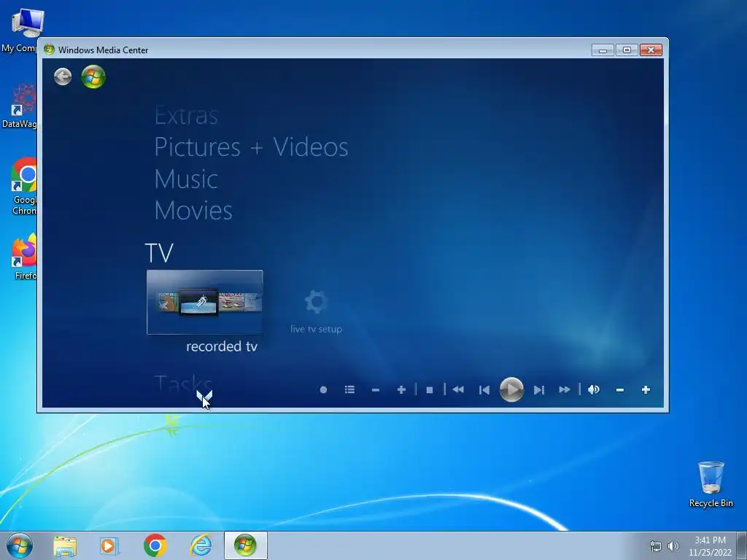Select the TV menu heading
747x560 pixels.
159,253
